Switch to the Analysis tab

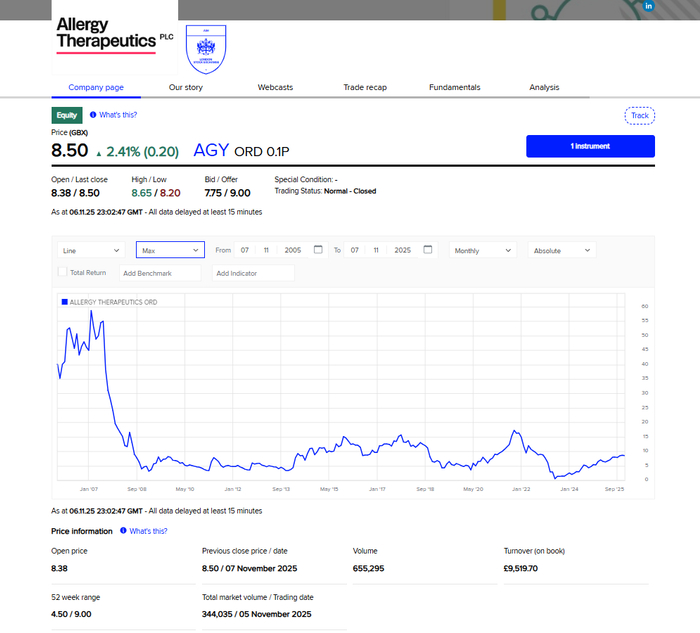pos(544,87)
